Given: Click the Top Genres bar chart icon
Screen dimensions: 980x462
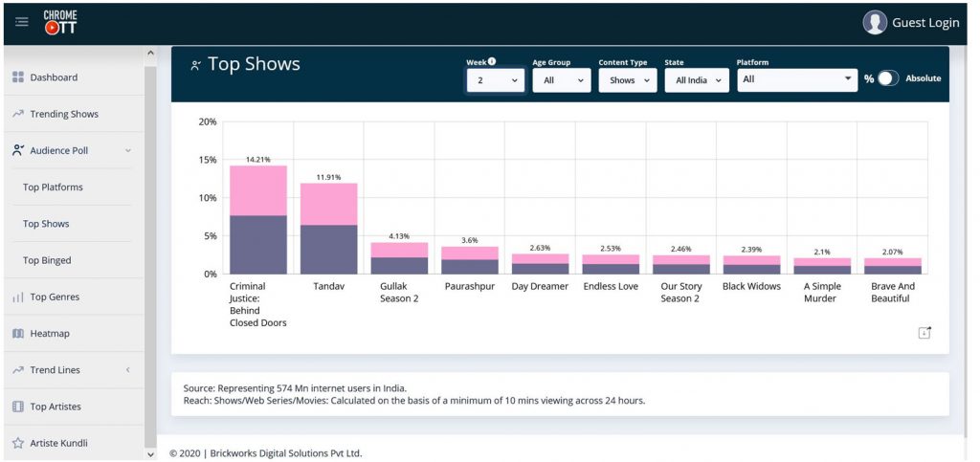Looking at the screenshot, I should [x=17, y=297].
